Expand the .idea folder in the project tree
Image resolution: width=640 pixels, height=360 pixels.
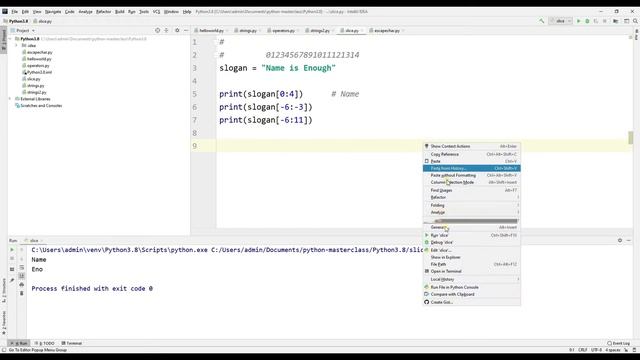pyautogui.click(x=16, y=45)
